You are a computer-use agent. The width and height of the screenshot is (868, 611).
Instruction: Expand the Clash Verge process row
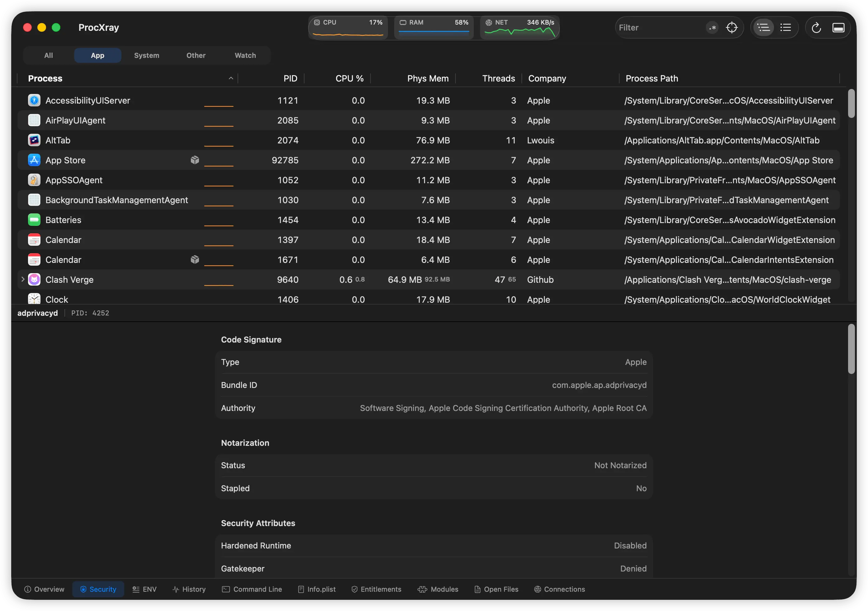click(x=23, y=280)
